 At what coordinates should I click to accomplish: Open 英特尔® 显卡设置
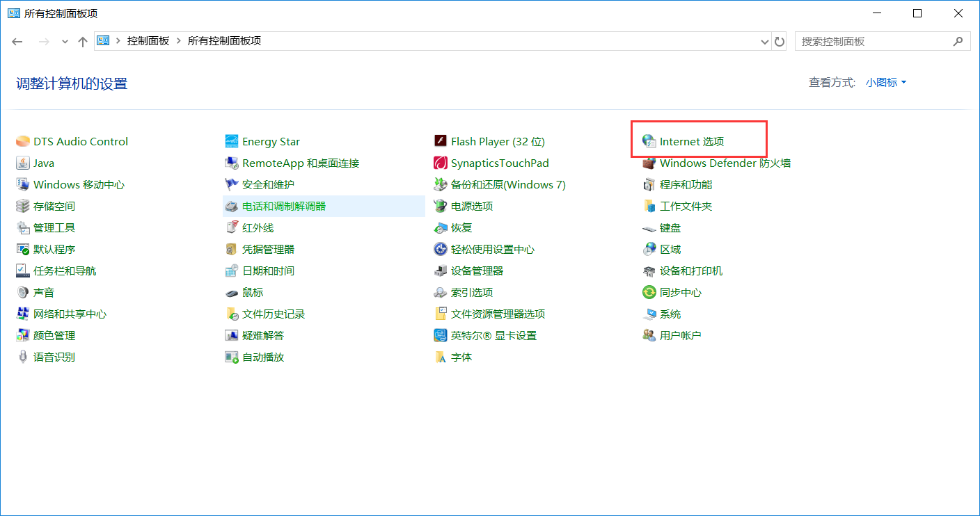pos(493,336)
